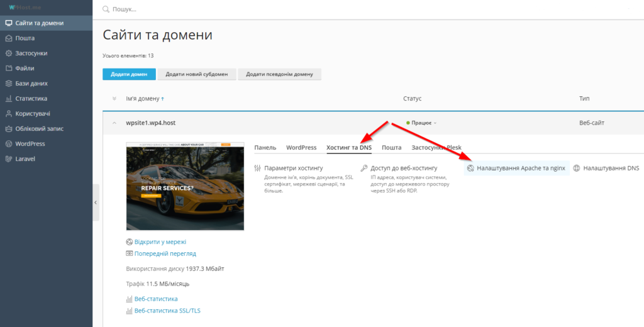
Task: Open the Працює status dropdown
Action: (x=421, y=123)
